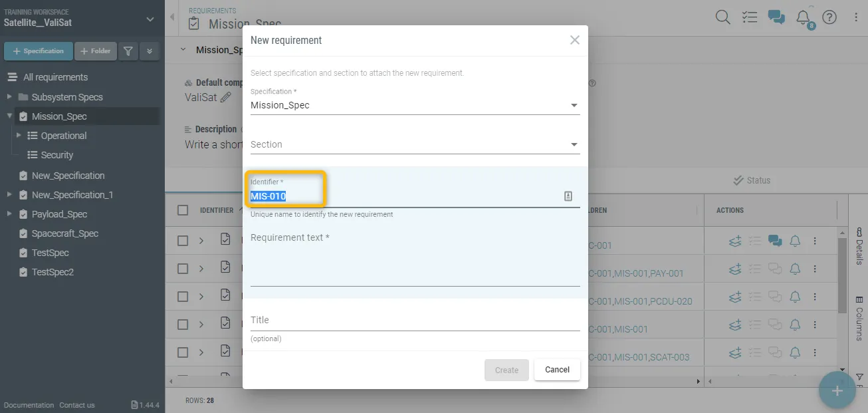Open the notifications bell with badge

804,17
